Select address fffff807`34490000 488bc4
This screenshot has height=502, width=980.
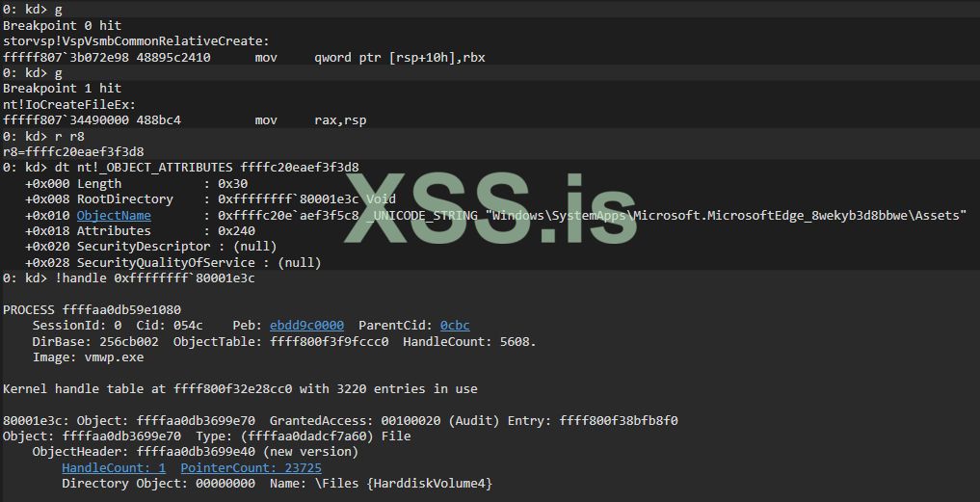tap(92, 120)
